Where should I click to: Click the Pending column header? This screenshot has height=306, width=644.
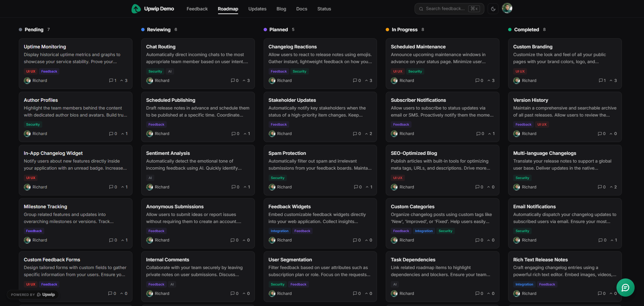click(34, 30)
